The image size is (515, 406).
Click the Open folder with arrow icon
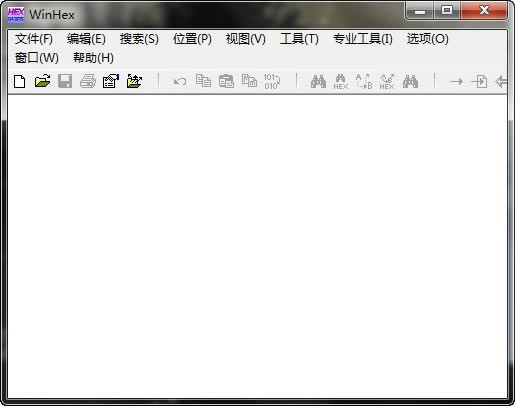pyautogui.click(x=134, y=81)
